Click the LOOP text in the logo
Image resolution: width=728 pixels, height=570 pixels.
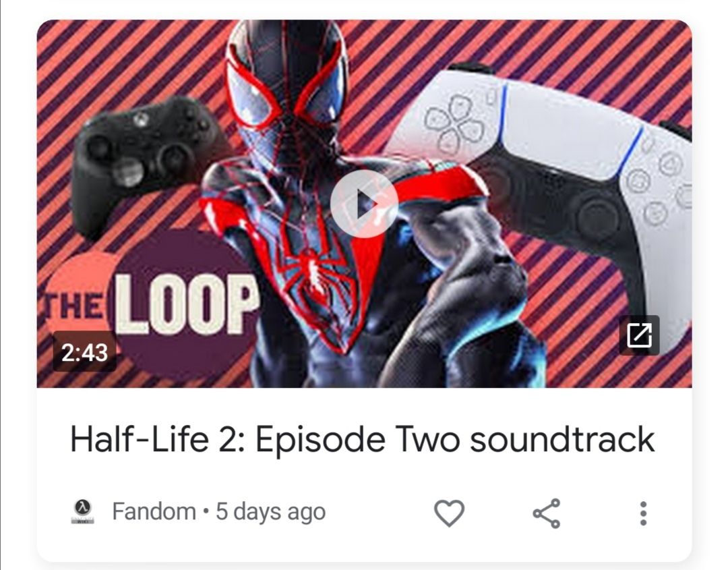click(186, 304)
